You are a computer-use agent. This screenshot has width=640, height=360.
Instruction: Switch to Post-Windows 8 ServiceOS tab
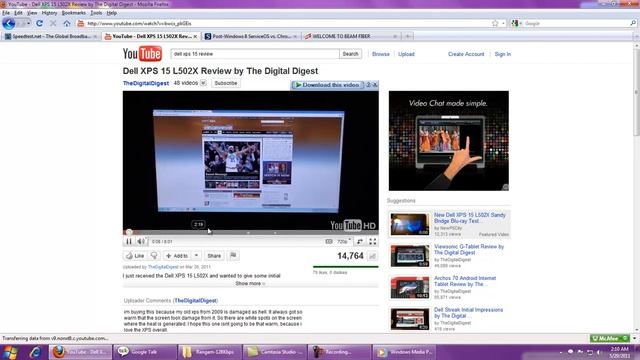click(251, 36)
